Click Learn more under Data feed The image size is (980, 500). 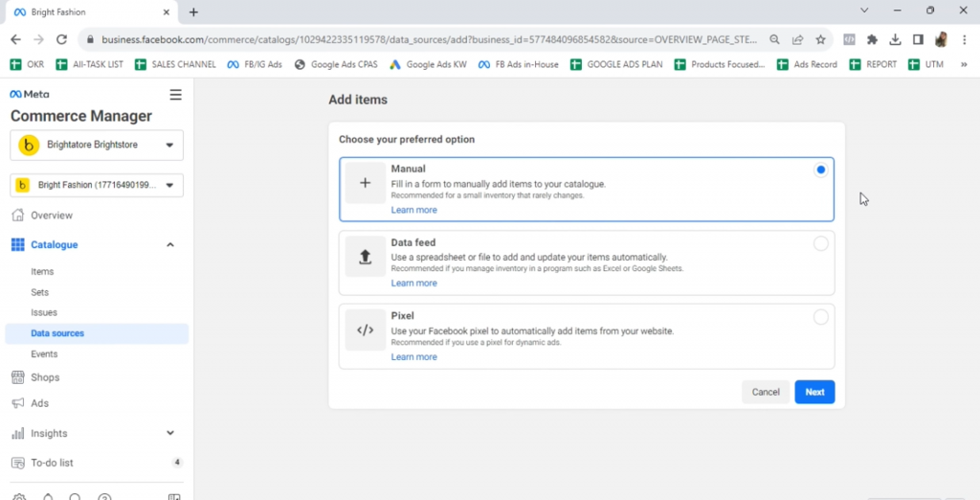point(413,284)
